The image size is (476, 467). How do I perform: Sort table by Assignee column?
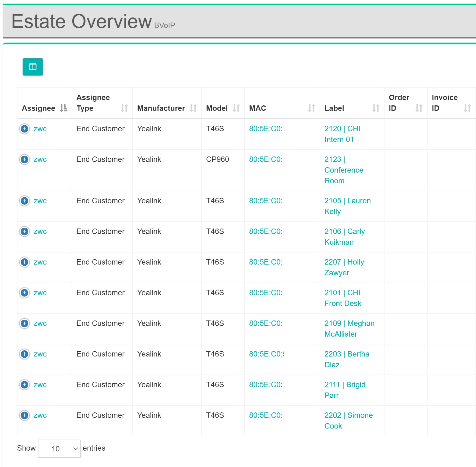pos(44,103)
